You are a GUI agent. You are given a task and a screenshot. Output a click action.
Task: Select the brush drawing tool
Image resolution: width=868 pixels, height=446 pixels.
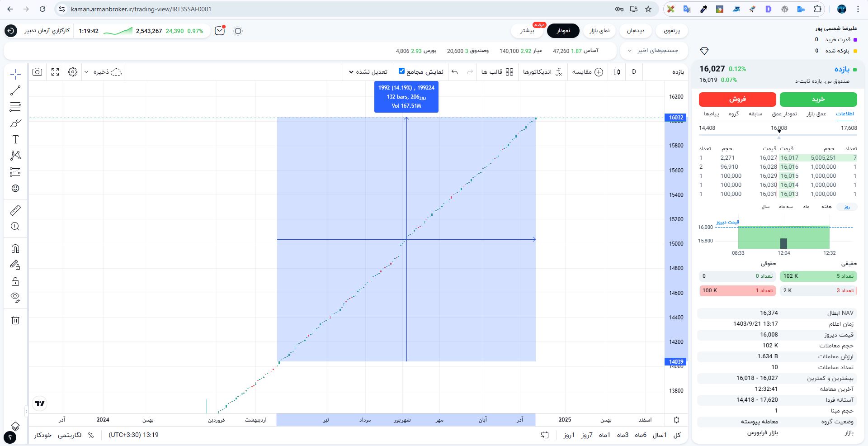(x=15, y=123)
